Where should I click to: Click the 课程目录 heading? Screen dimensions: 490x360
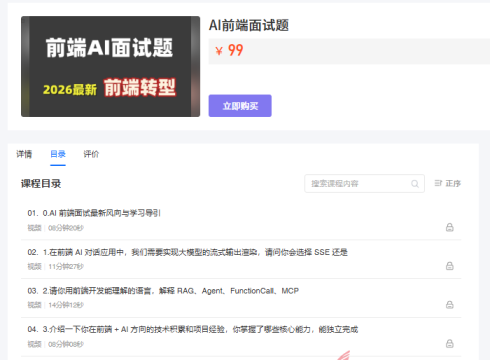(41, 183)
